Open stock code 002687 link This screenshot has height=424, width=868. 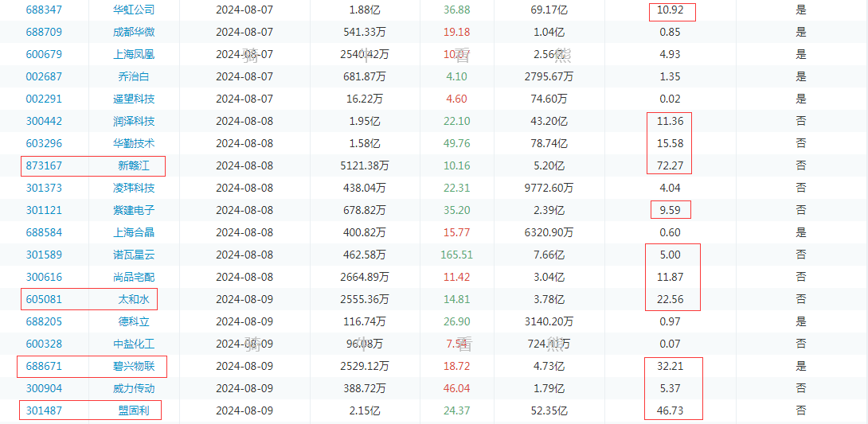click(x=44, y=76)
